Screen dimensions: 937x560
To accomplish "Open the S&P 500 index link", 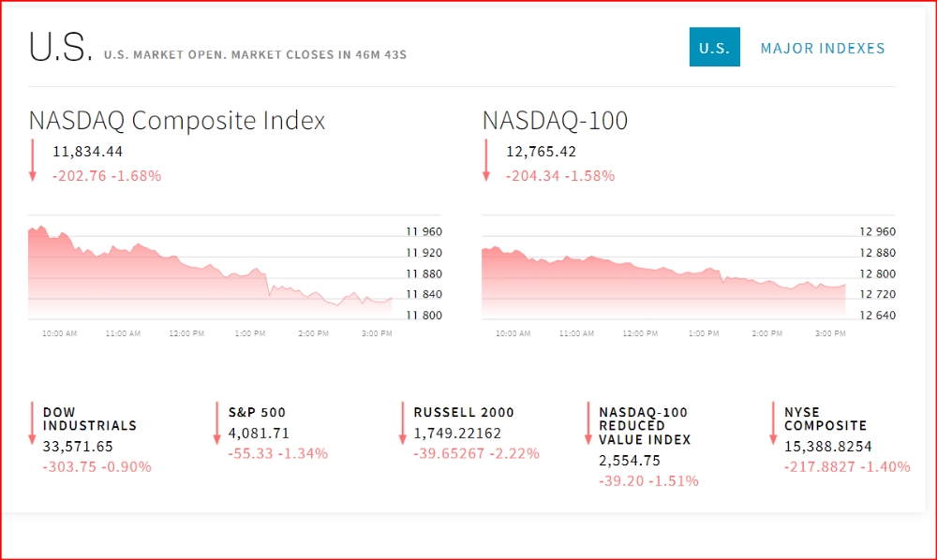I will [257, 412].
